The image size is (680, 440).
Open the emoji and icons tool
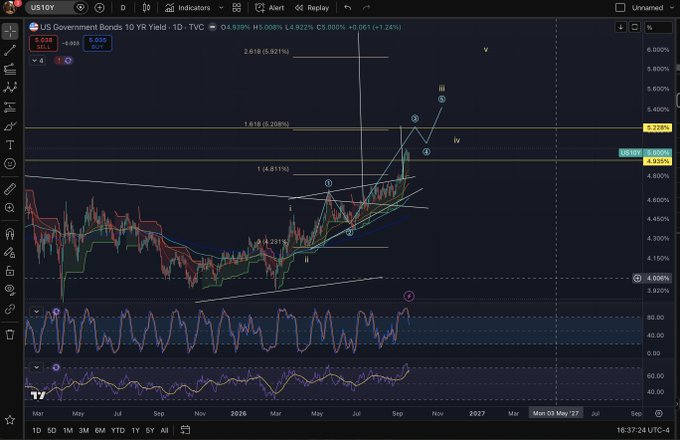(x=10, y=164)
